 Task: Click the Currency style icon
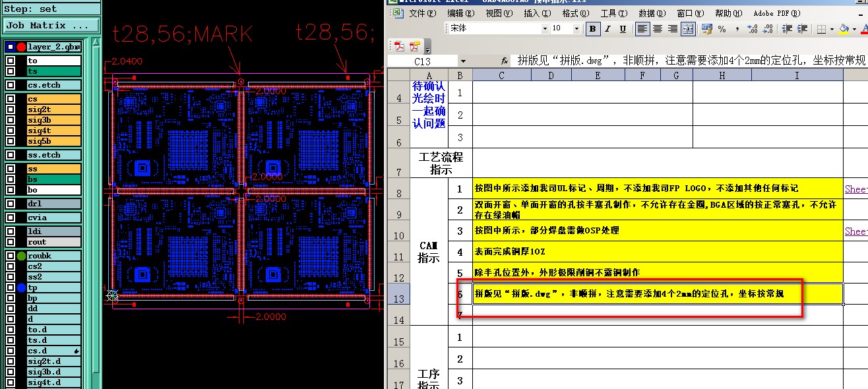(x=707, y=28)
